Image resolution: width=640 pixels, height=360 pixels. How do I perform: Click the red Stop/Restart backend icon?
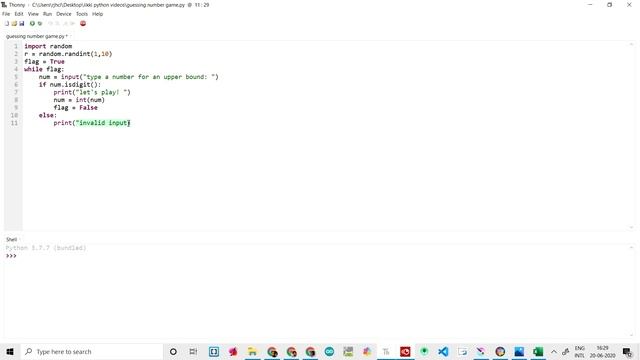tap(83, 23)
